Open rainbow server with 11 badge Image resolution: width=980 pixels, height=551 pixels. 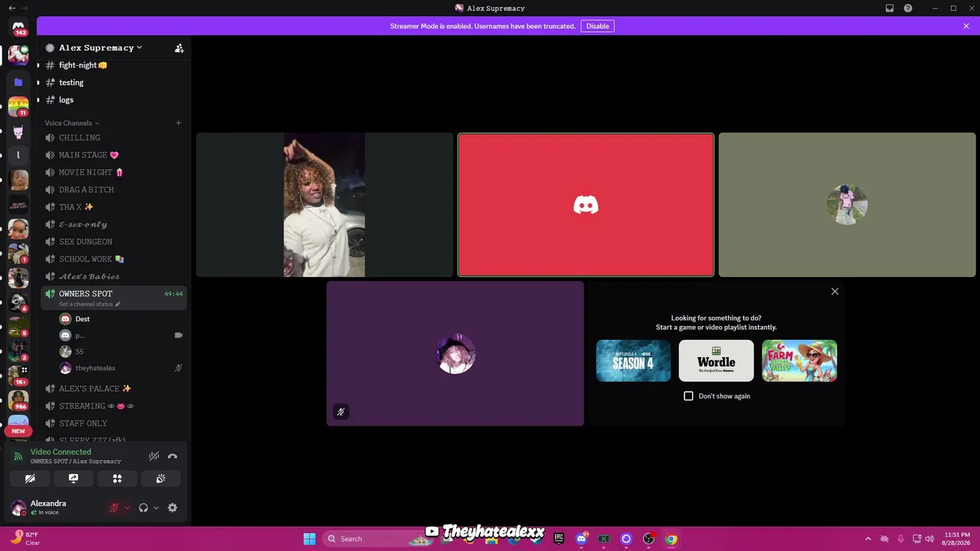[x=18, y=106]
